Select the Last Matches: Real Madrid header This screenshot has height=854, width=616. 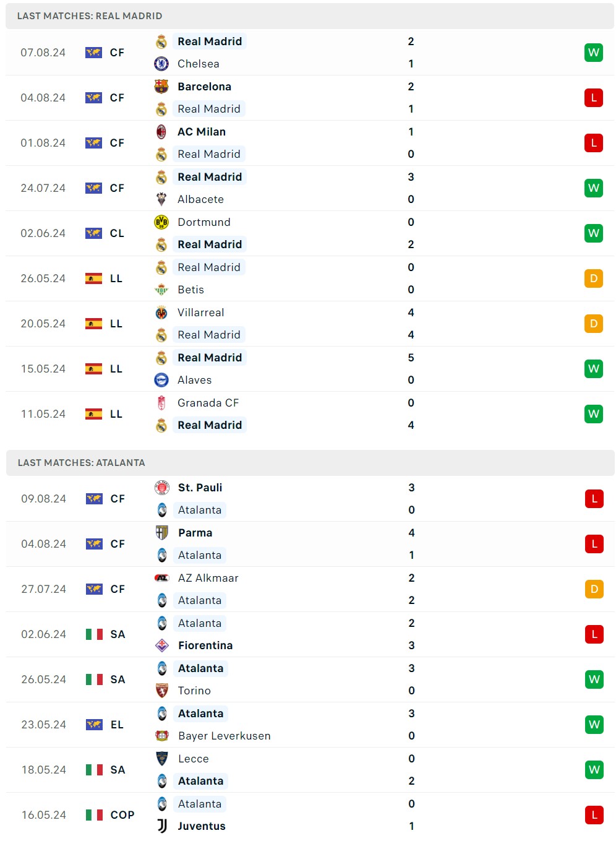point(90,16)
